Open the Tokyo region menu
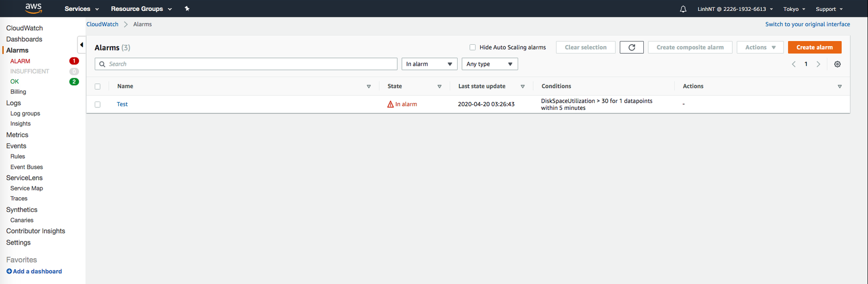 [x=794, y=9]
